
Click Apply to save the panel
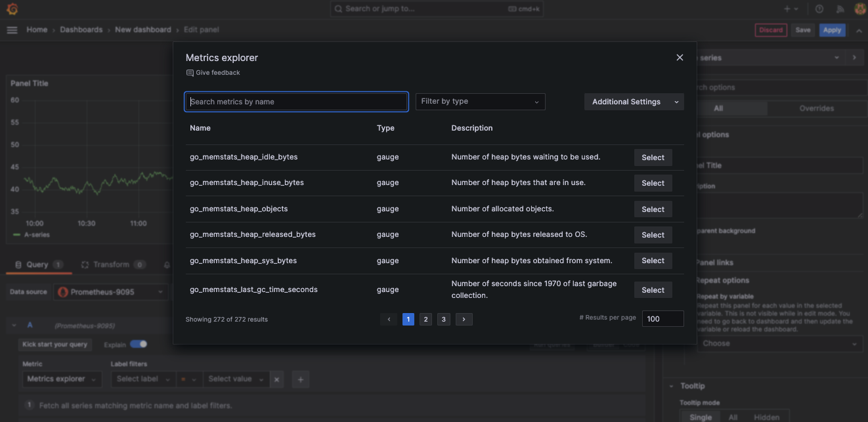tap(832, 30)
